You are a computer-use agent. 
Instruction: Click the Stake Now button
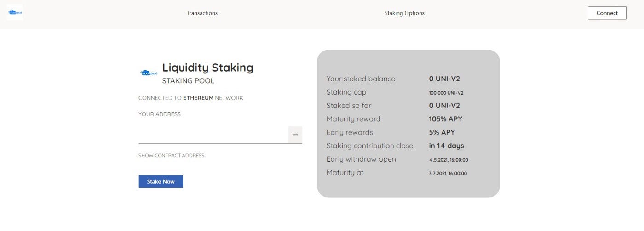coord(161,181)
